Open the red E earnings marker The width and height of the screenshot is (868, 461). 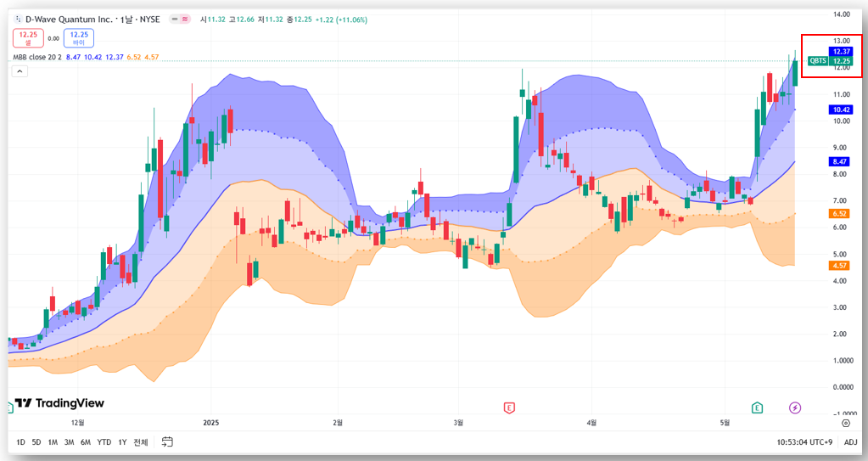tap(509, 408)
